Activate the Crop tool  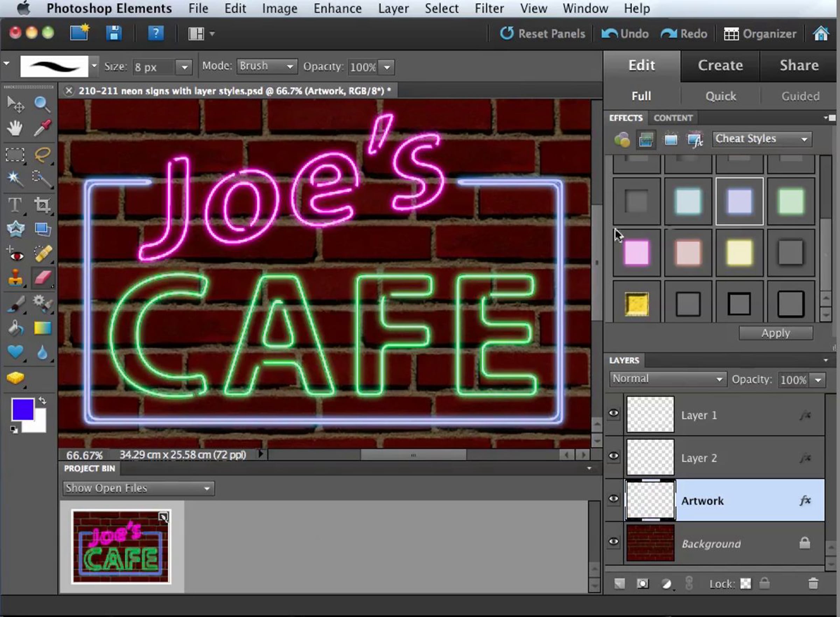[42, 205]
